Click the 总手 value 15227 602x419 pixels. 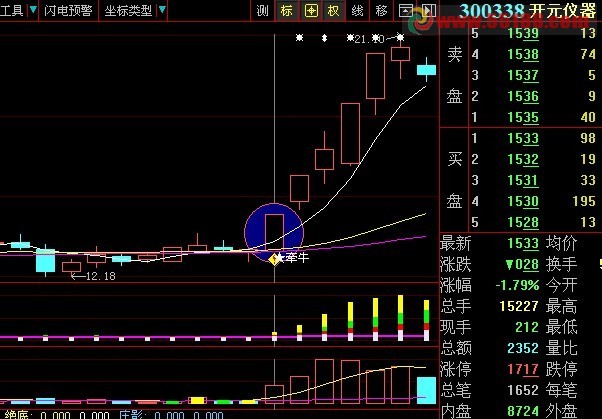tap(519, 306)
